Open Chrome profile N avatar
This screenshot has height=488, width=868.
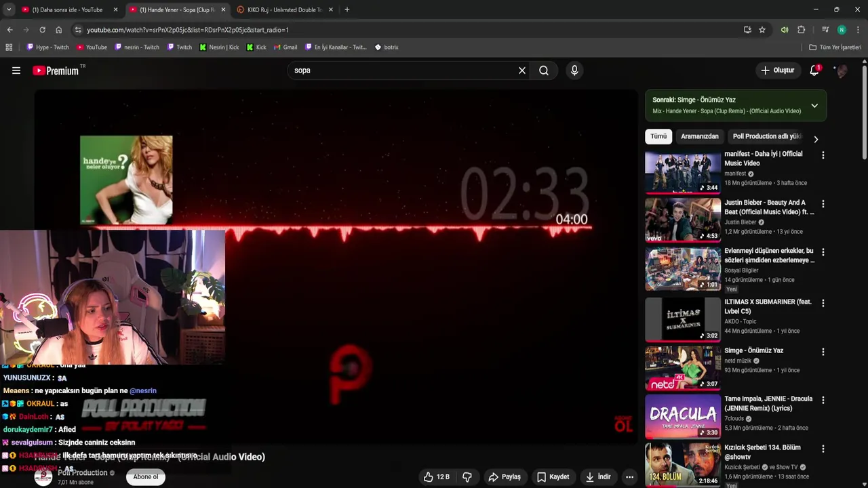pyautogui.click(x=842, y=30)
